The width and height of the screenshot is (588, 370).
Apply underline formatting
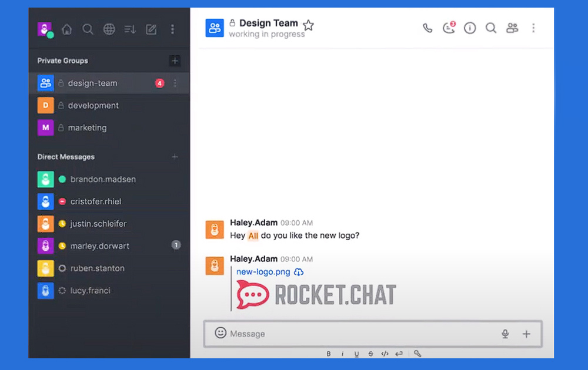[x=357, y=354]
